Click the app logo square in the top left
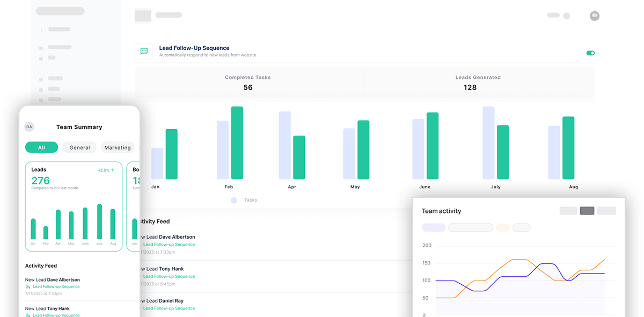Screen dimensions: 644x317 [143, 16]
